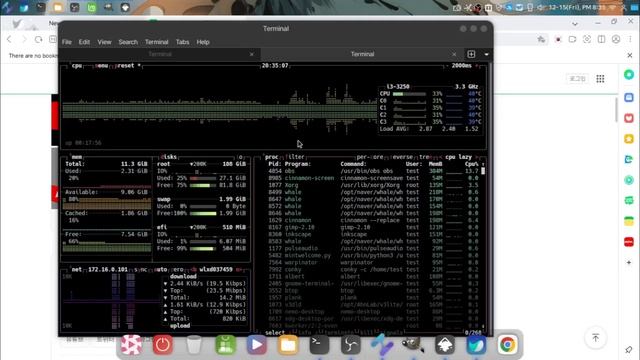The width and height of the screenshot is (640, 360).
Task: Open the green software manager dock icon
Action: coord(225,345)
